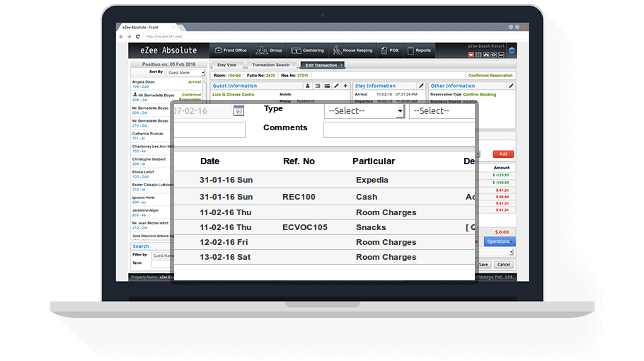Image resolution: width=644 pixels, height=361 pixels.
Task: Open the Sort By Guest Name dropdown
Action: pyautogui.click(x=185, y=73)
